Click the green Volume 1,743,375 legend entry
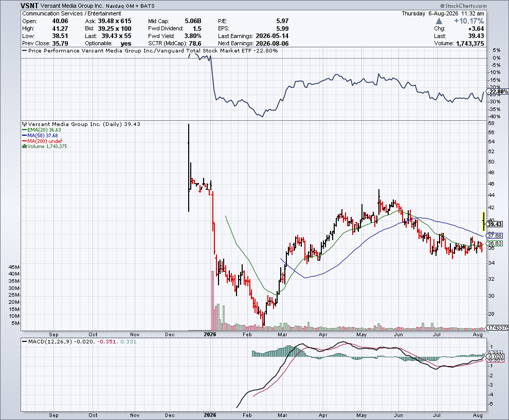This screenshot has height=420, width=509. tap(45, 147)
